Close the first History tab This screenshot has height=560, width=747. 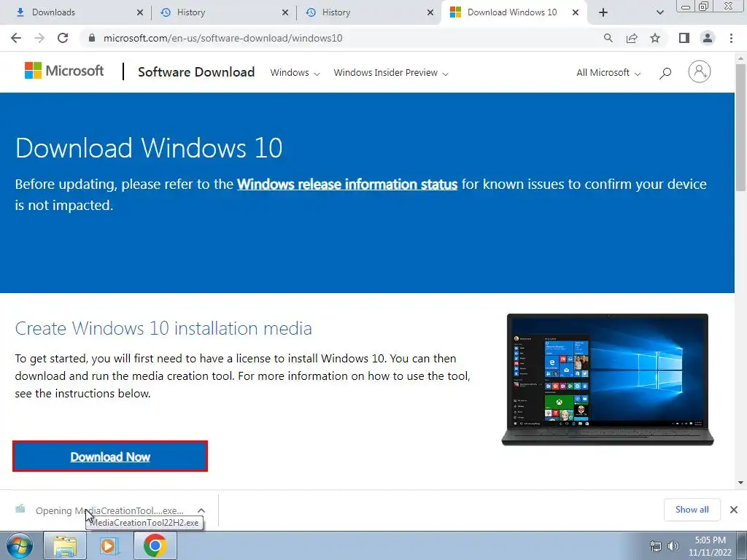(x=285, y=12)
